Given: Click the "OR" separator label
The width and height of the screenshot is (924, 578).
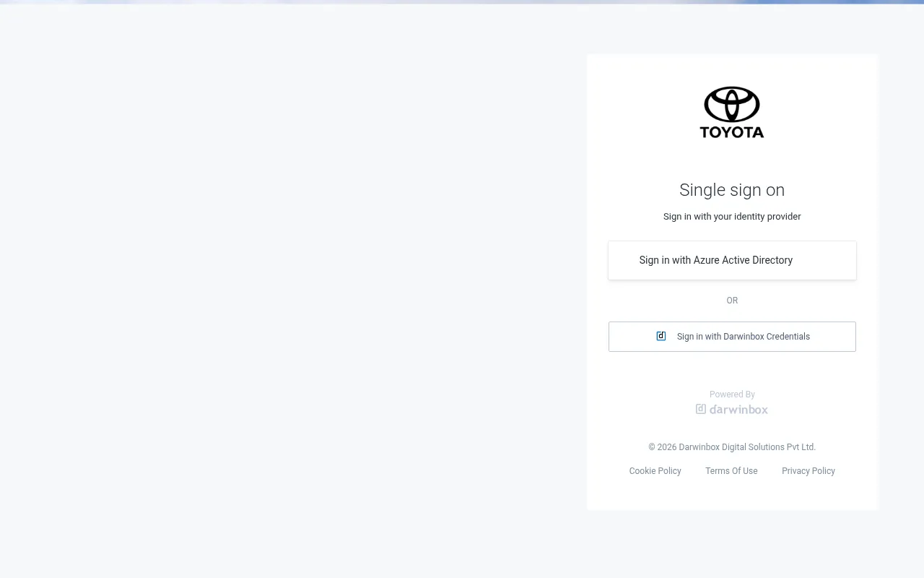Looking at the screenshot, I should tap(732, 301).
